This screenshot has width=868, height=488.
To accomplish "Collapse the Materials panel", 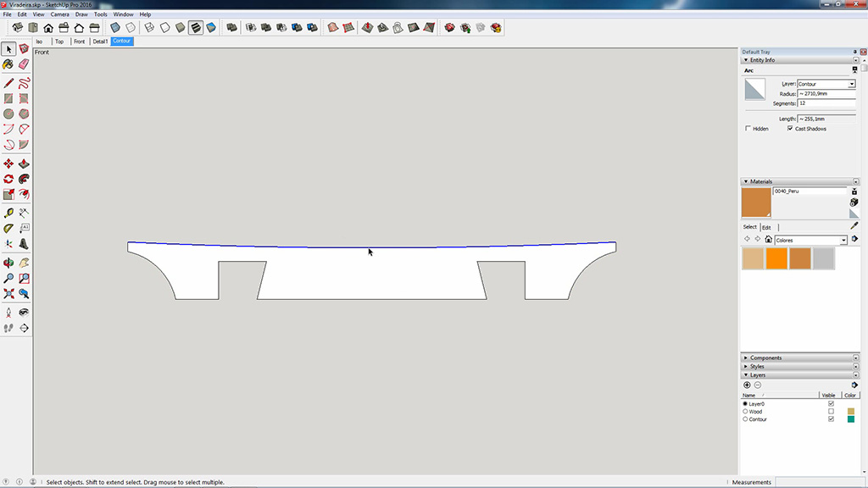I will pos(746,181).
